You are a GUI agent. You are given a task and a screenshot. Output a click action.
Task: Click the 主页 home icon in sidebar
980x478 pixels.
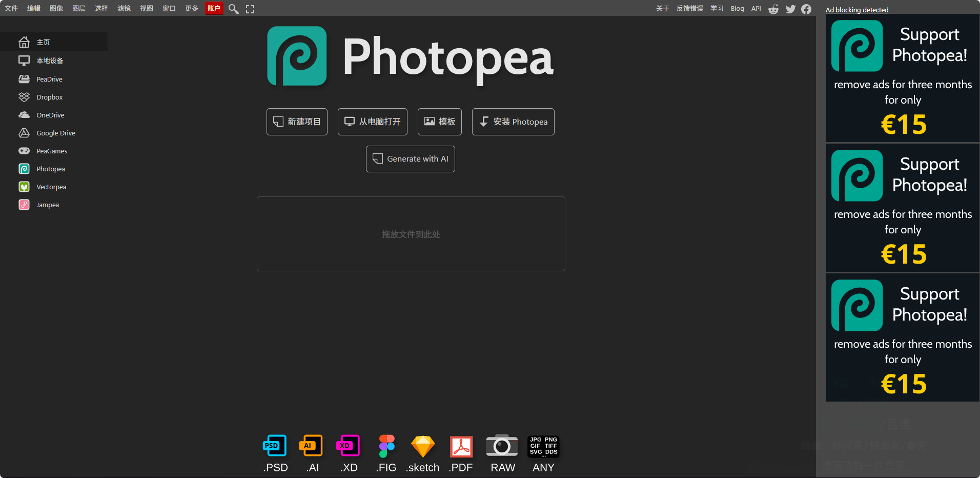[x=24, y=42]
